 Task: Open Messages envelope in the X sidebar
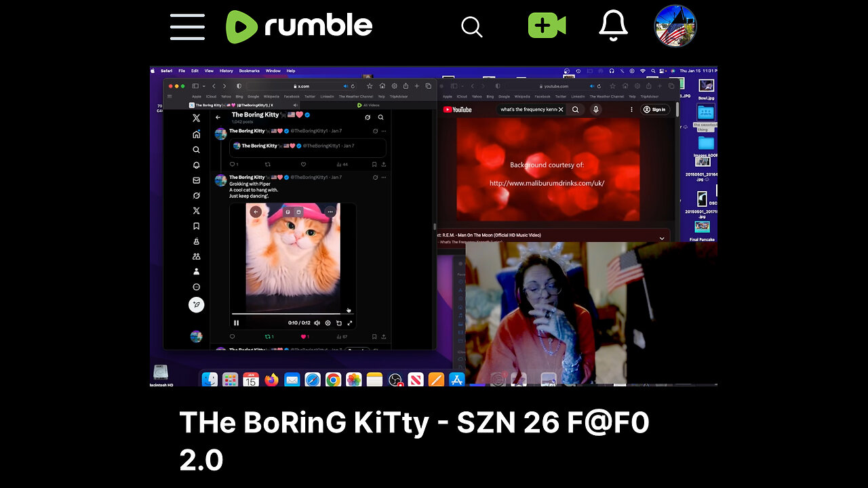(196, 180)
